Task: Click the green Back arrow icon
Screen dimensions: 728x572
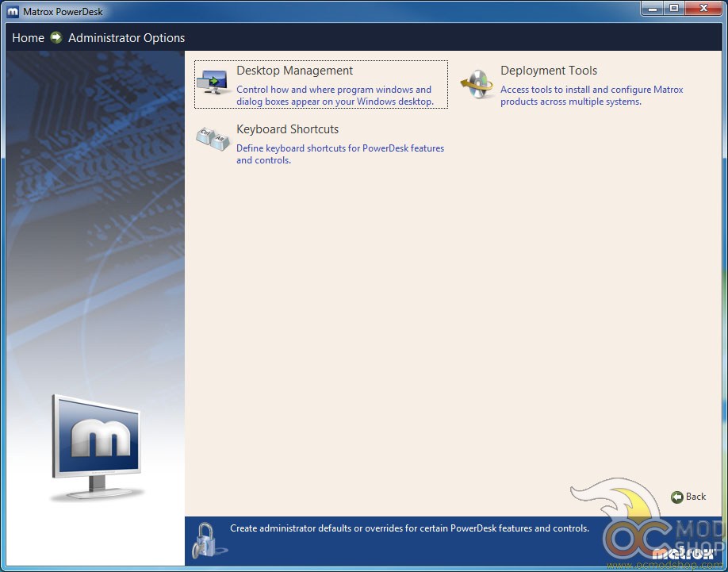Action: 677,497
